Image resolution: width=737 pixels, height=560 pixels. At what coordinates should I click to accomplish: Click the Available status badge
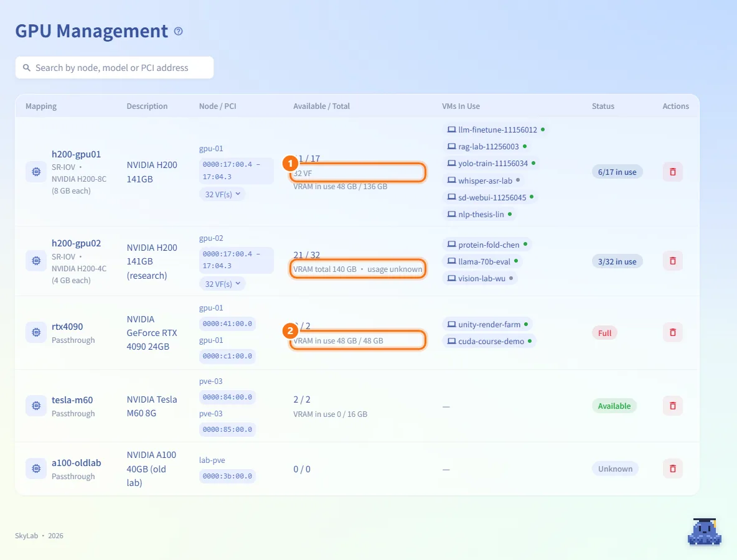(614, 406)
